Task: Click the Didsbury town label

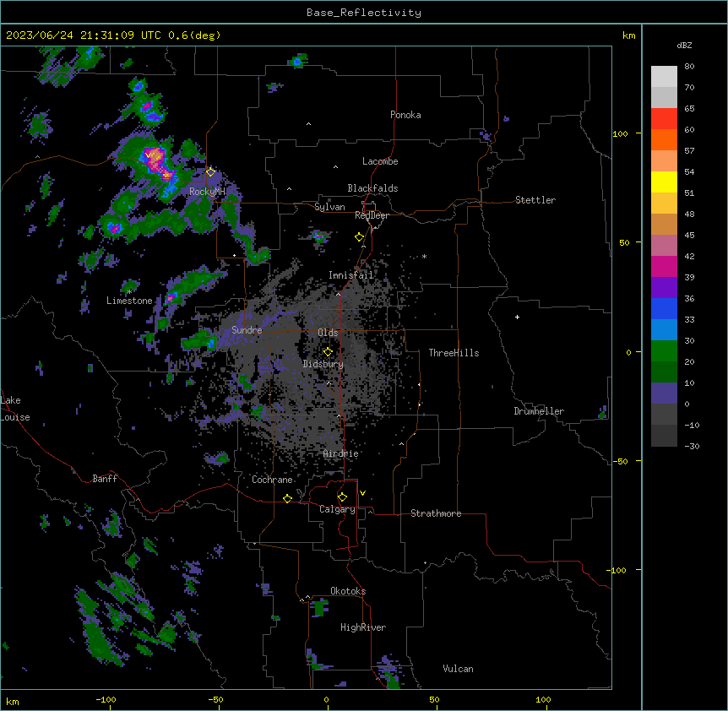Action: [x=323, y=364]
